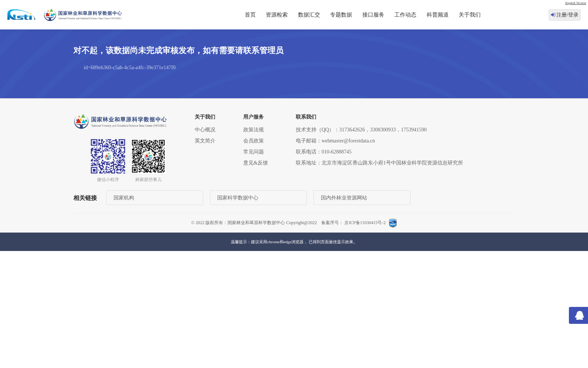The height and width of the screenshot is (368, 588).
Task: Open 工作动态 menu item
Action: [x=405, y=15]
